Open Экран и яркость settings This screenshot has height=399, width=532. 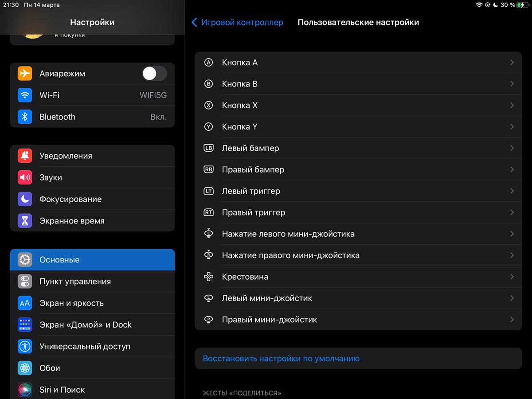point(92,303)
